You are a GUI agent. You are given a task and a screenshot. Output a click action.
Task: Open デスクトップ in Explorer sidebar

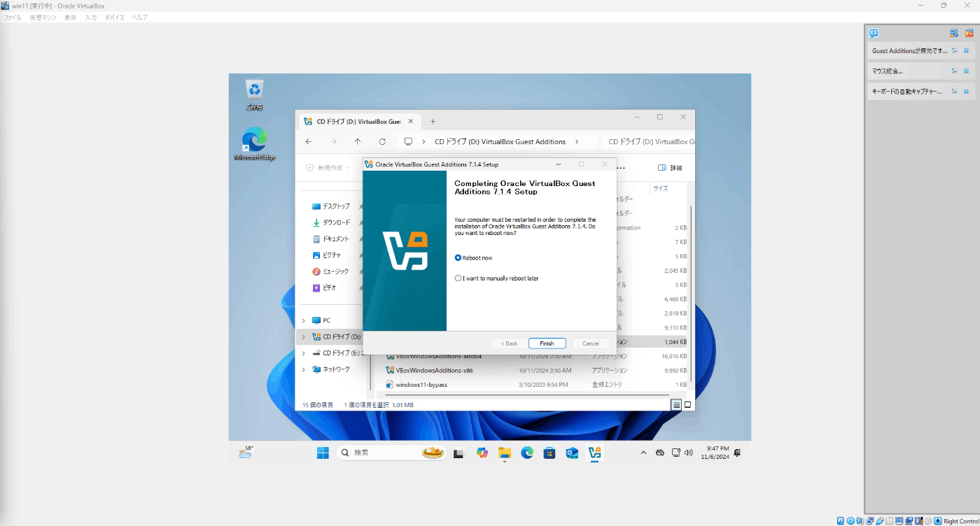click(330, 206)
